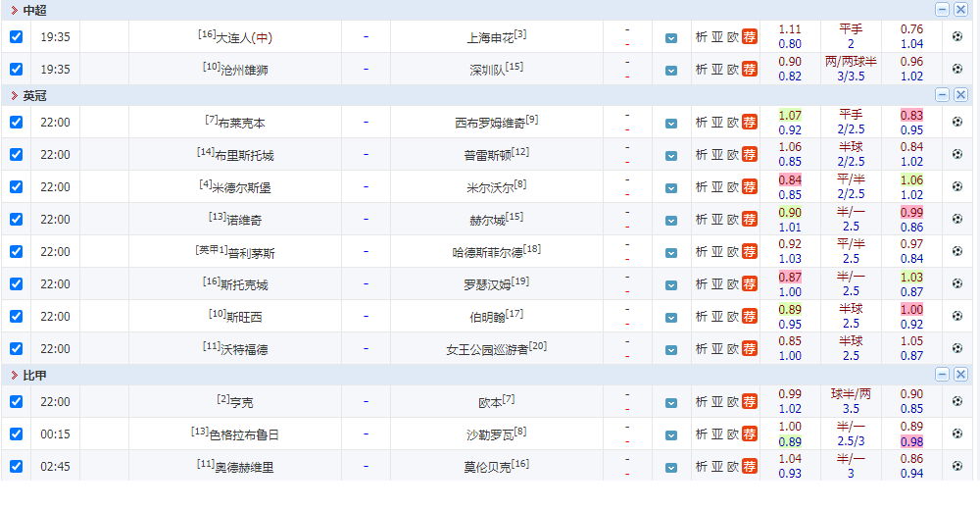Image resolution: width=980 pixels, height=510 pixels.
Task: Click soccer ball icon in 诺维奇 row
Action: (x=956, y=219)
